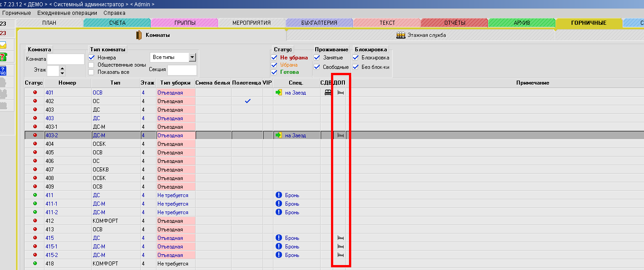Sort by the 'Тип уборки' column header
Screen dimensions: 644x270
[x=175, y=83]
